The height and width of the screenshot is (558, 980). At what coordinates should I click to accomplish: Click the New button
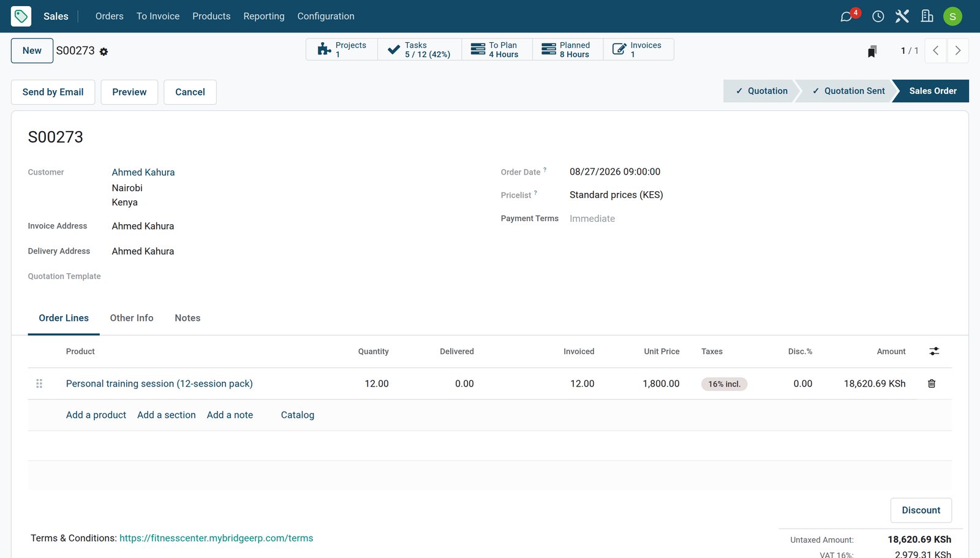(x=32, y=51)
